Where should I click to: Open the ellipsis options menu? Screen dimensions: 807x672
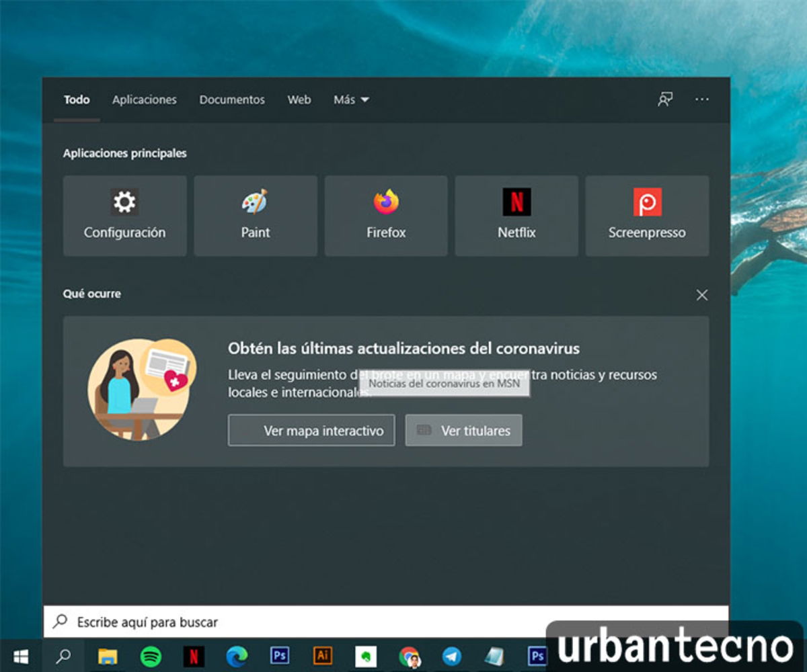tap(701, 99)
